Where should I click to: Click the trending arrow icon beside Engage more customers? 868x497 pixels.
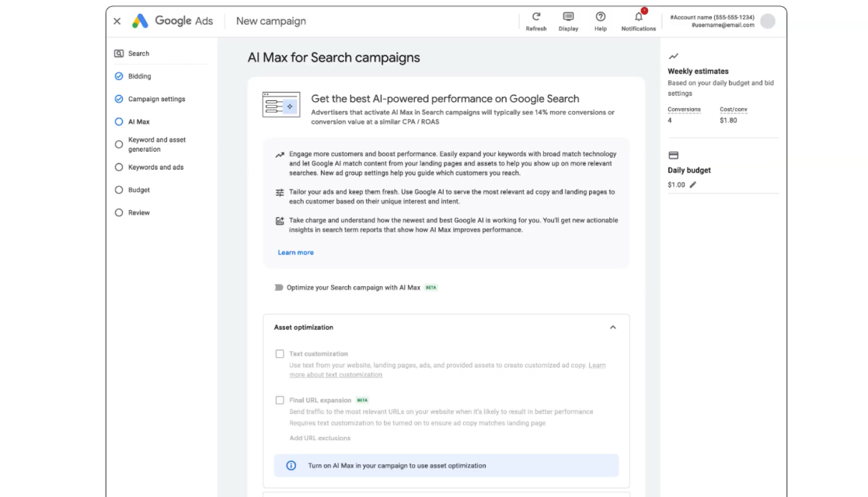pyautogui.click(x=280, y=155)
